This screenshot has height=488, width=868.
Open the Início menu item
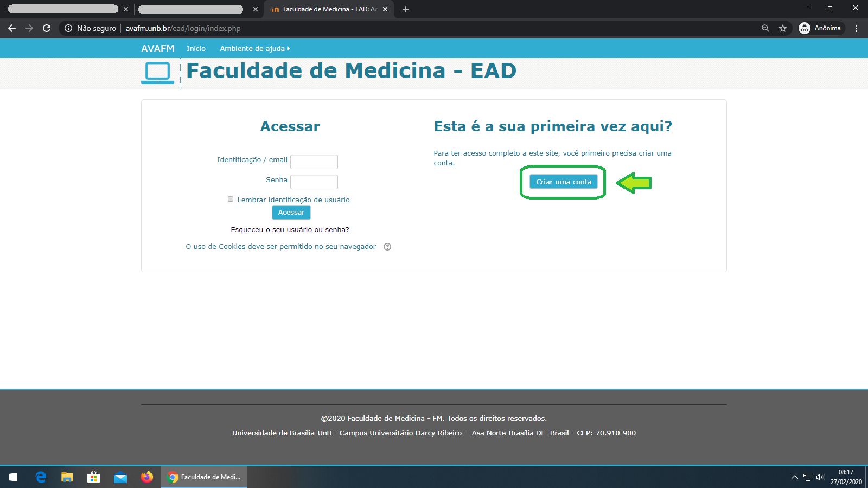(x=196, y=48)
